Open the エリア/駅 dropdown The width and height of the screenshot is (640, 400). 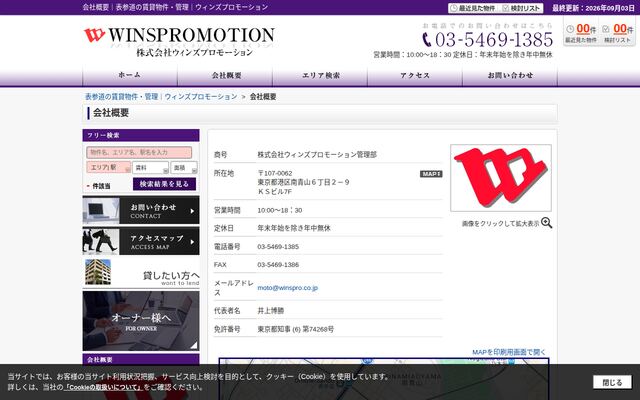point(109,167)
